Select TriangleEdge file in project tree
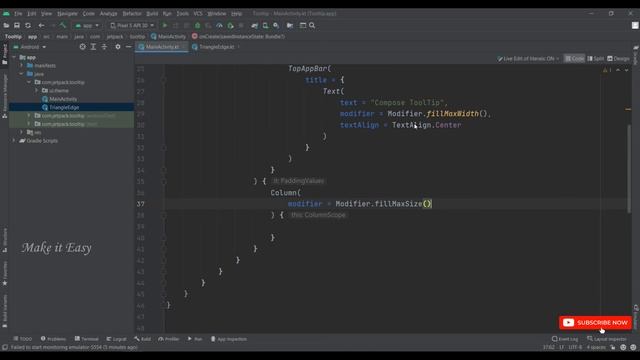The image size is (640, 360). (x=64, y=107)
